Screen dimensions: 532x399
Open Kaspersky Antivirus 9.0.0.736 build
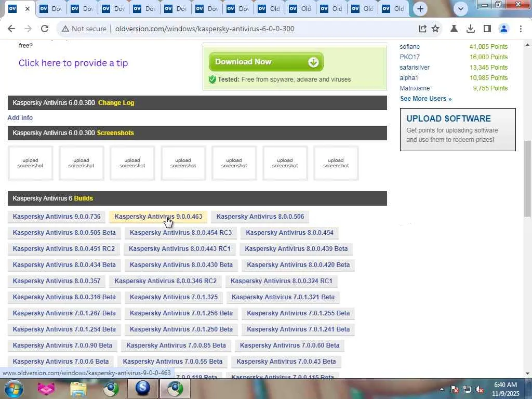click(x=57, y=217)
